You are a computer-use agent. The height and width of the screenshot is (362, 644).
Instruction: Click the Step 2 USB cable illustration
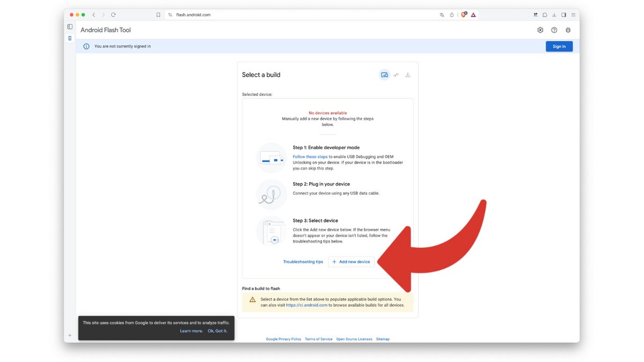(x=272, y=195)
